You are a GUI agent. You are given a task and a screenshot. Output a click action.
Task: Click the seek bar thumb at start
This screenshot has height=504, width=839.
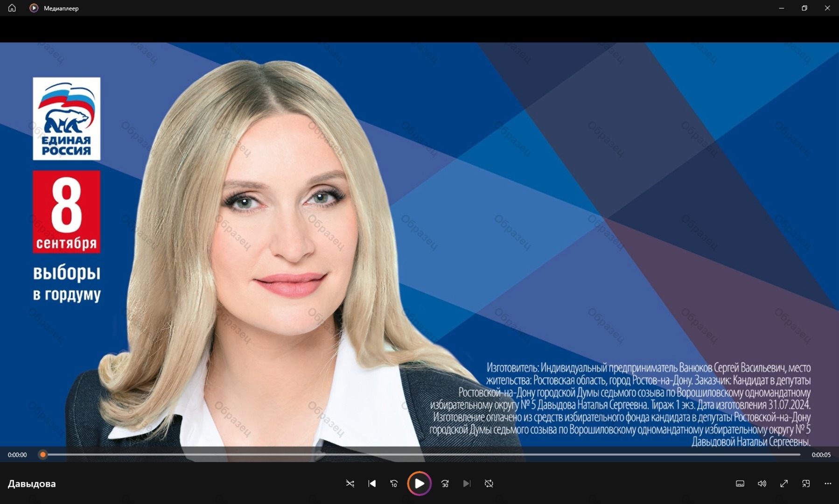pos(43,455)
